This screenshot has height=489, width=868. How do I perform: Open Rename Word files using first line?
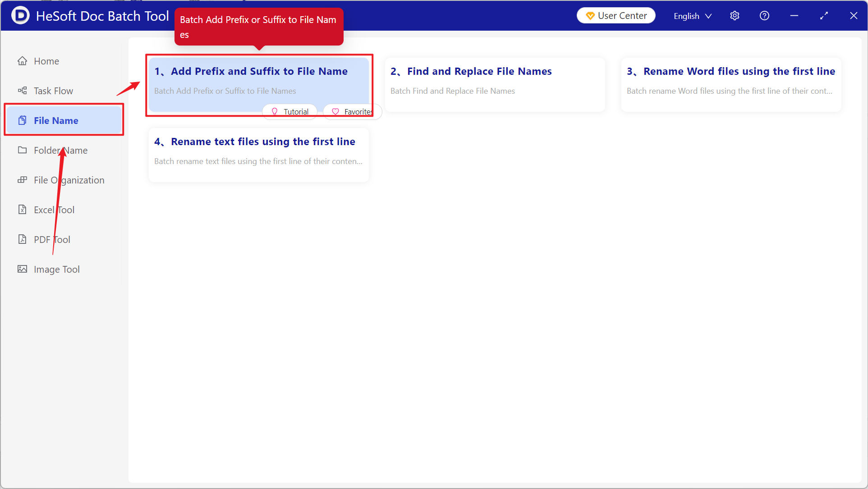pyautogui.click(x=731, y=84)
